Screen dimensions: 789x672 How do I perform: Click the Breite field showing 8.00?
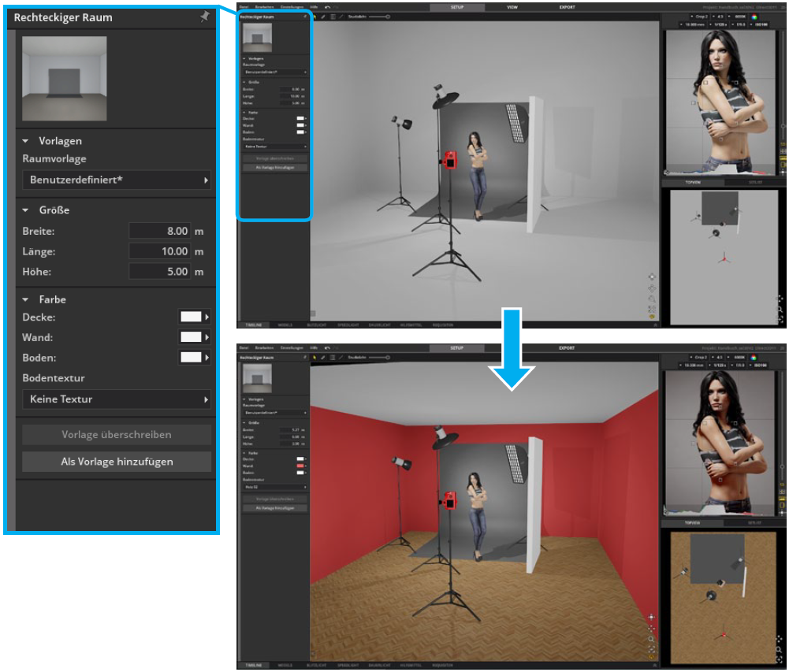click(x=160, y=231)
